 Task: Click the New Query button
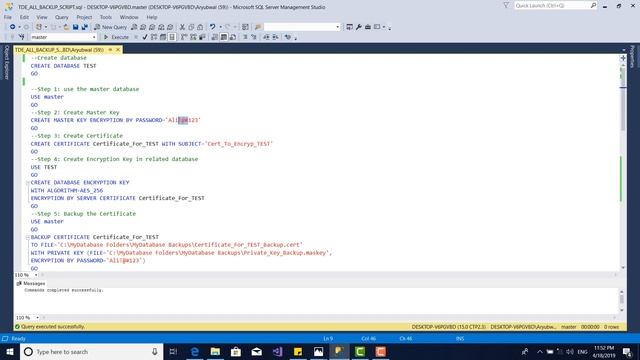[x=111, y=27]
